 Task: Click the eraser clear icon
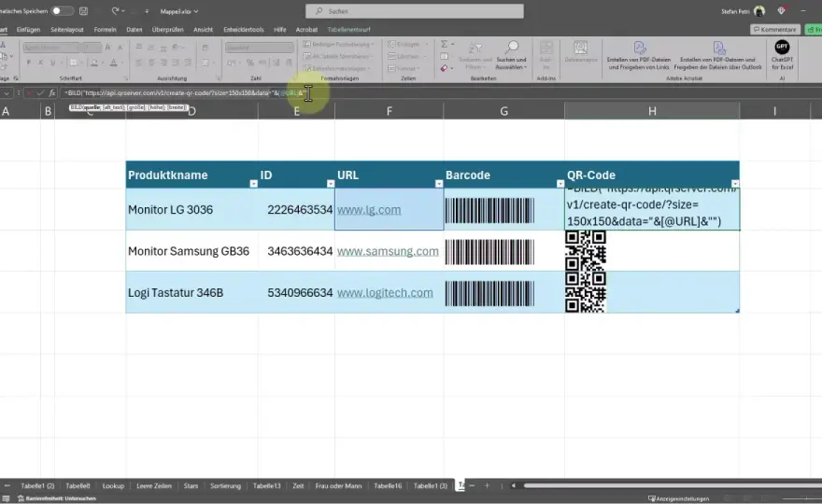coord(444,68)
